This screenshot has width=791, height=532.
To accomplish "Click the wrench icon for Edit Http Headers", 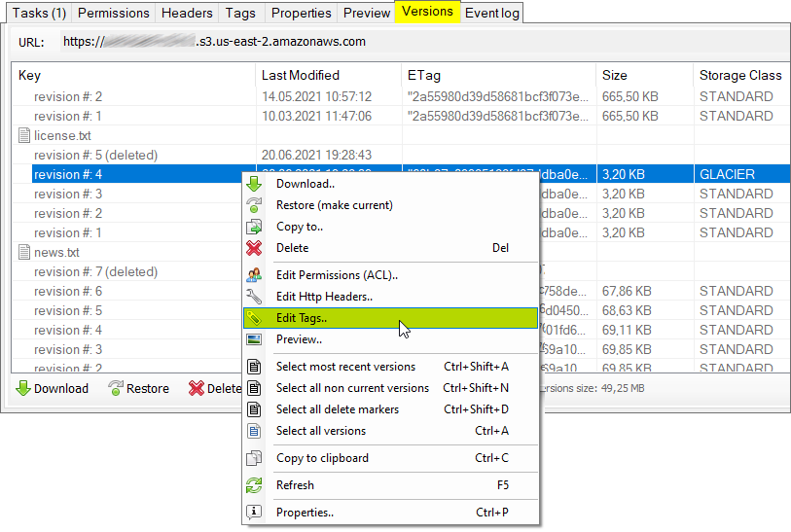I will click(254, 297).
